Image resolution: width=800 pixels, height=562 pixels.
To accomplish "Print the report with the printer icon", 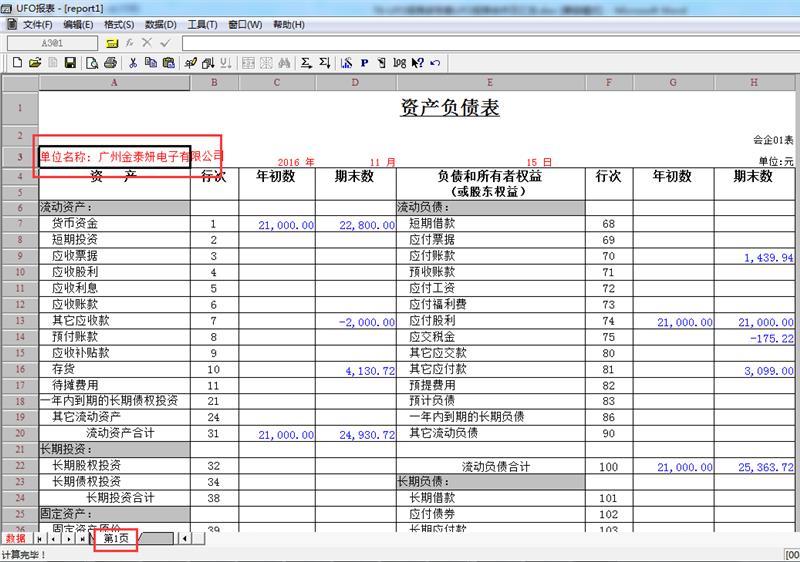I will point(110,63).
